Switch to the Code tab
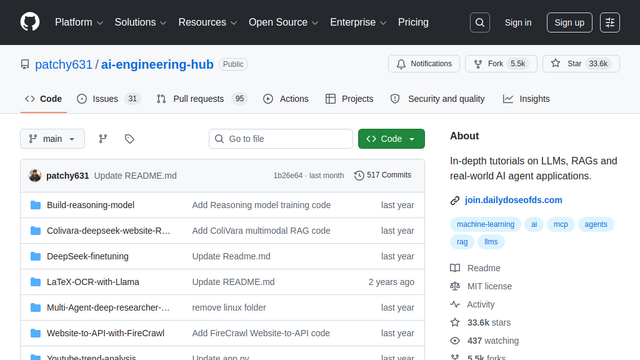The image size is (640, 360). 44,99
